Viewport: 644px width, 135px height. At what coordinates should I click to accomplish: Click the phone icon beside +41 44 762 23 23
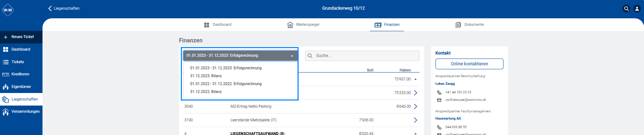(x=439, y=93)
